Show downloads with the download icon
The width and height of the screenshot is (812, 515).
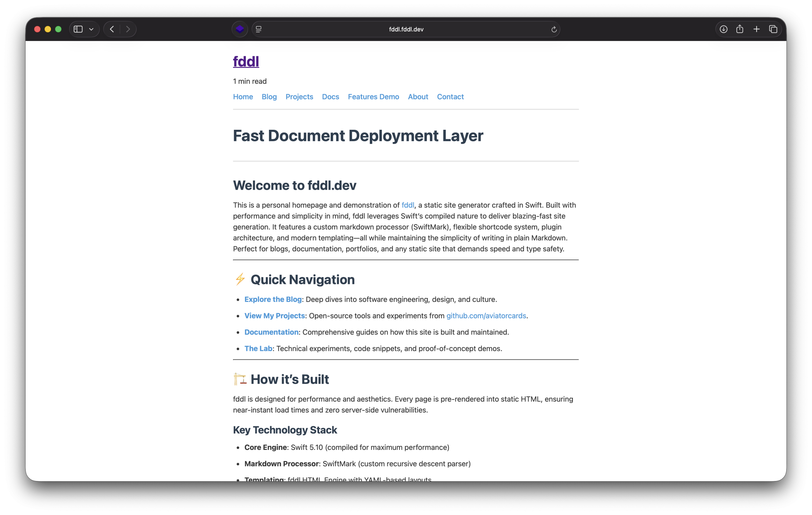[723, 29]
